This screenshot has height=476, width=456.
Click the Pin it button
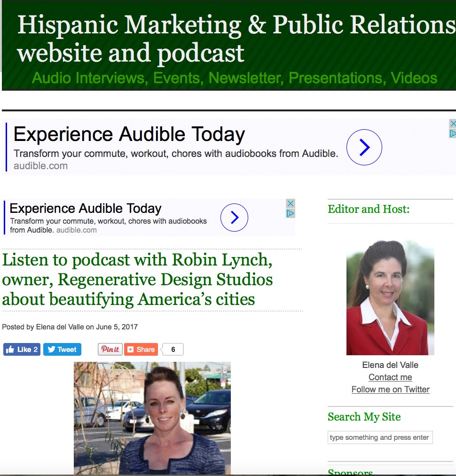(x=110, y=350)
